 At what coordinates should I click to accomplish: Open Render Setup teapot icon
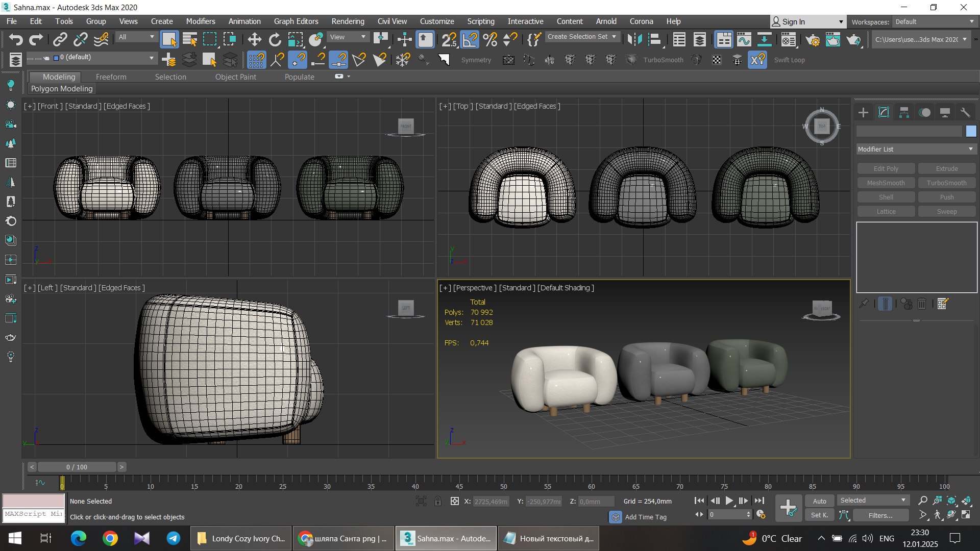(812, 39)
